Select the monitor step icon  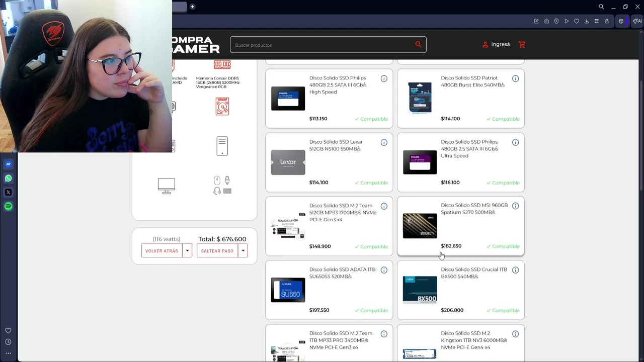pyautogui.click(x=167, y=186)
